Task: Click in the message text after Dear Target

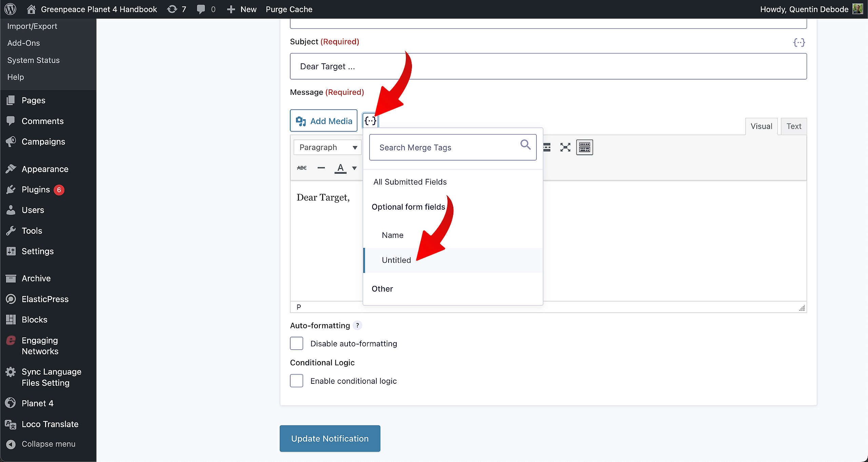Action: tap(351, 197)
